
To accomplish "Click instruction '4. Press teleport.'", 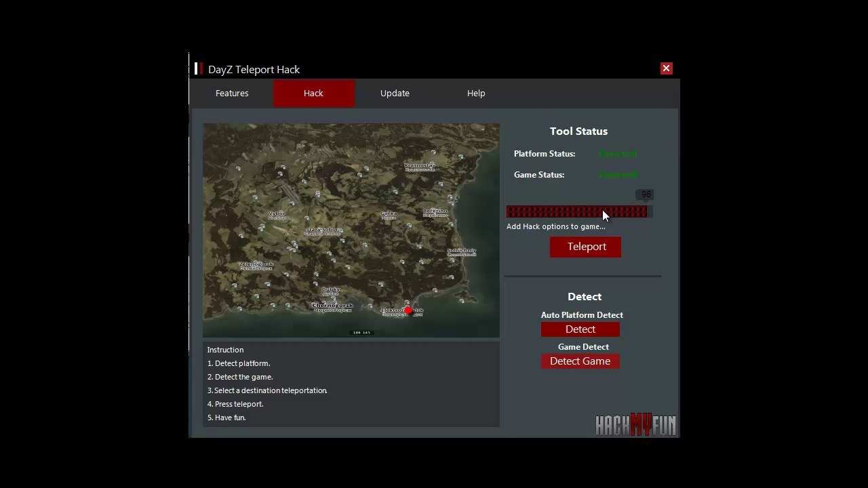I will click(x=235, y=404).
